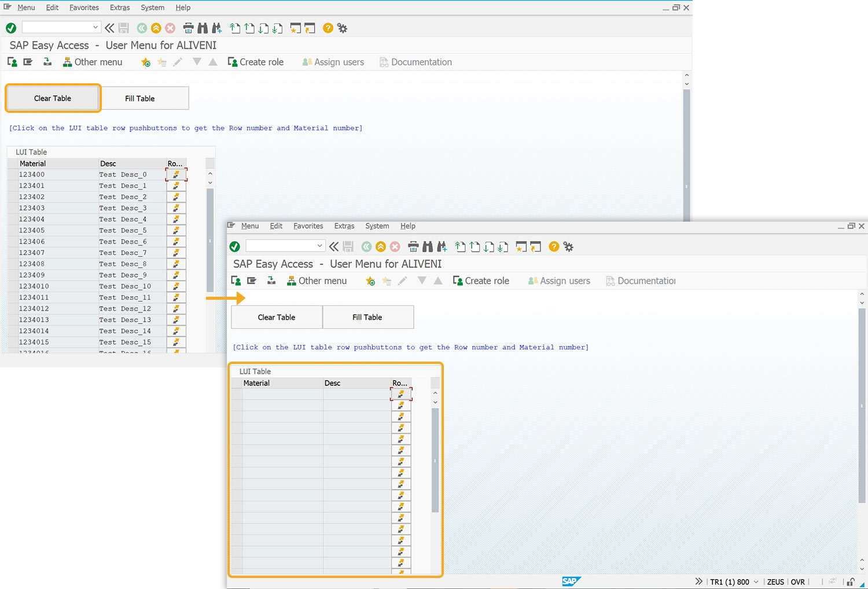This screenshot has height=589, width=868.
Task: Click the Save disk icon in front window
Action: pyautogui.click(x=348, y=246)
